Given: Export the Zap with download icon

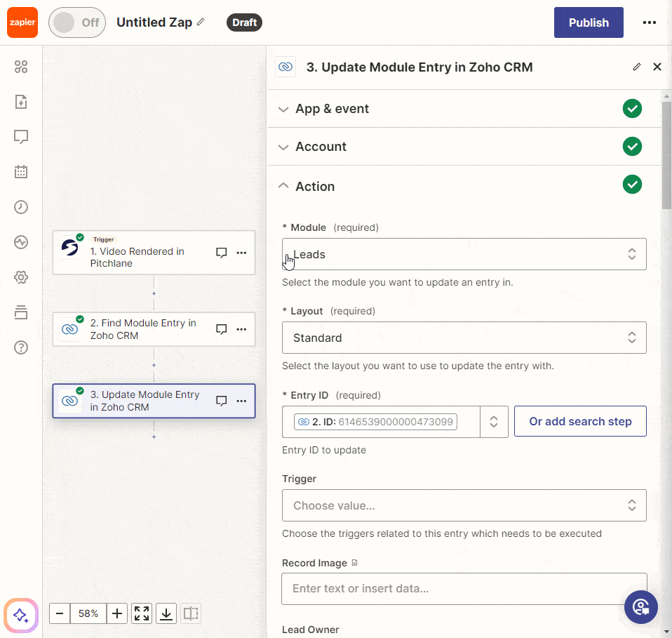Looking at the screenshot, I should [166, 613].
